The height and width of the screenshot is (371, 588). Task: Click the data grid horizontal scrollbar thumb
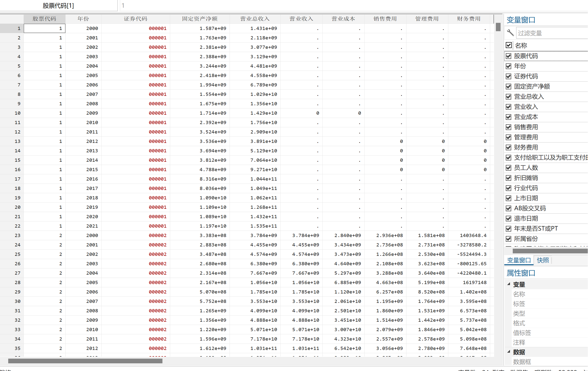point(85,361)
